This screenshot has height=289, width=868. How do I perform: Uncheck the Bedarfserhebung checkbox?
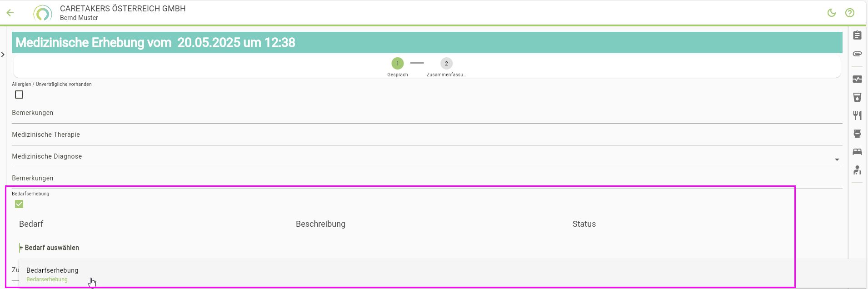tap(19, 204)
